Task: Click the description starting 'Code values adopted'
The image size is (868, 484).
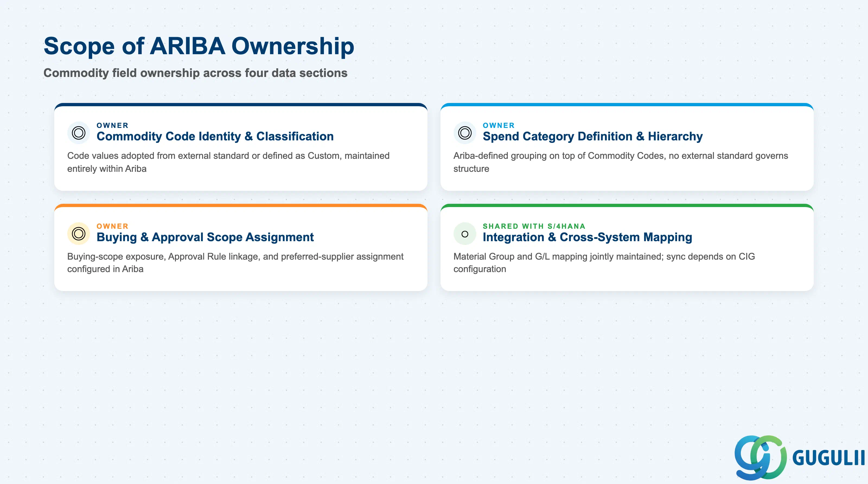Action: click(x=228, y=162)
